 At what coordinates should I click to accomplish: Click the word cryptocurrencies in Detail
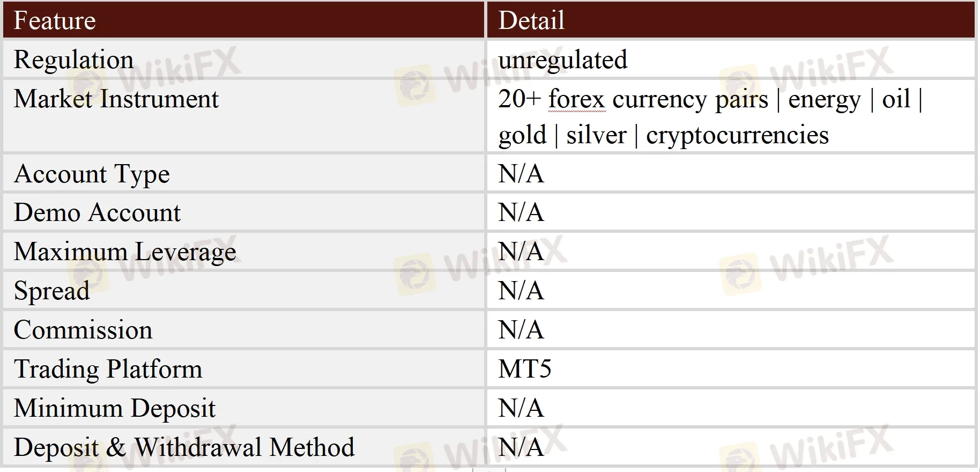click(x=737, y=135)
